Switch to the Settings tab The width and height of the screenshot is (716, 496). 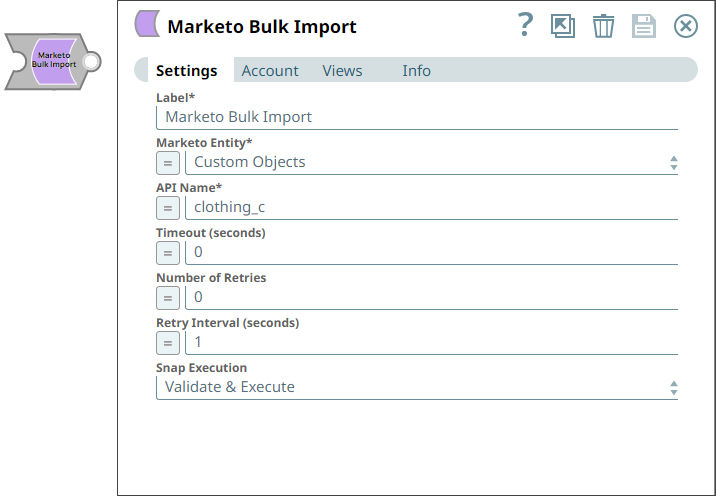tap(186, 71)
